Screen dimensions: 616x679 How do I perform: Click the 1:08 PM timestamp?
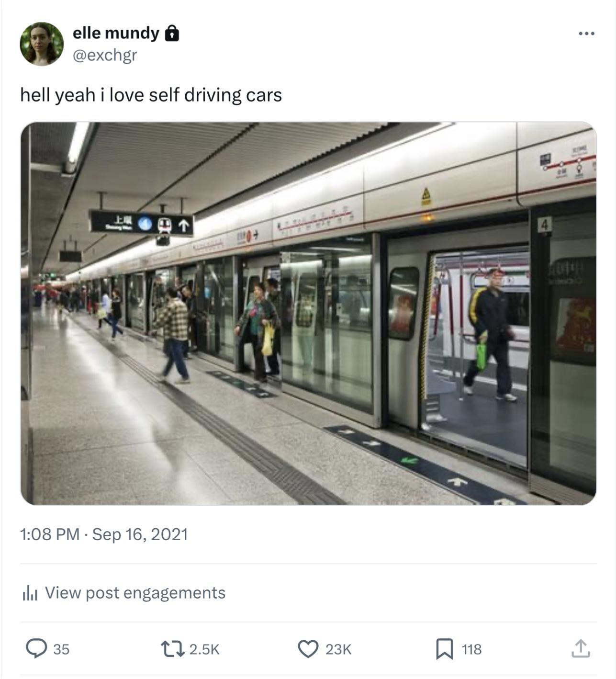pos(50,534)
